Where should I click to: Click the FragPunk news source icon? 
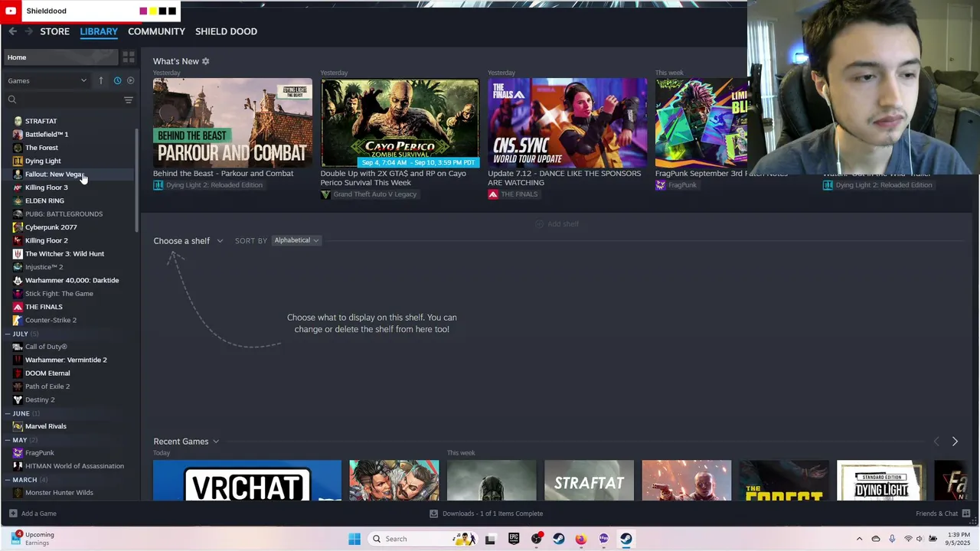click(x=661, y=185)
